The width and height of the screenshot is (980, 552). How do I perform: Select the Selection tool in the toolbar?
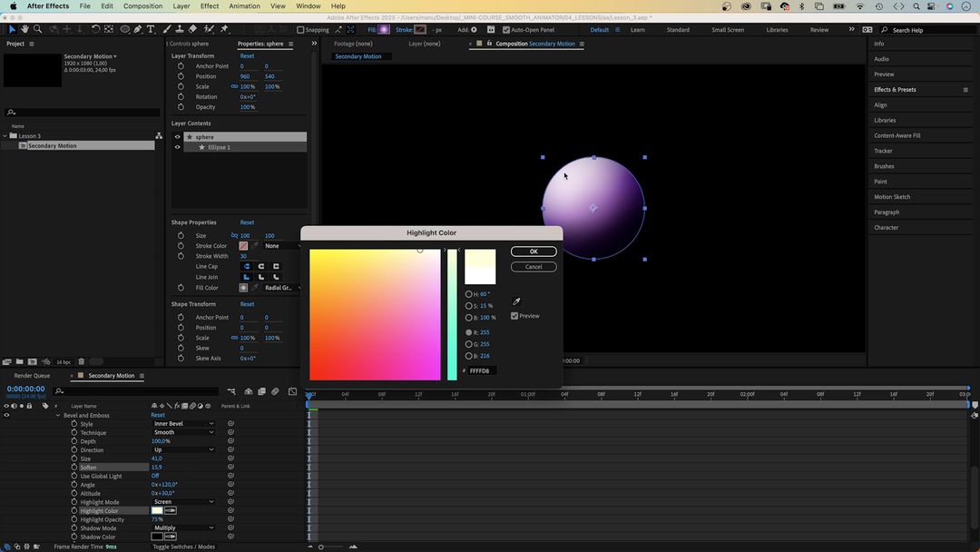(x=12, y=29)
